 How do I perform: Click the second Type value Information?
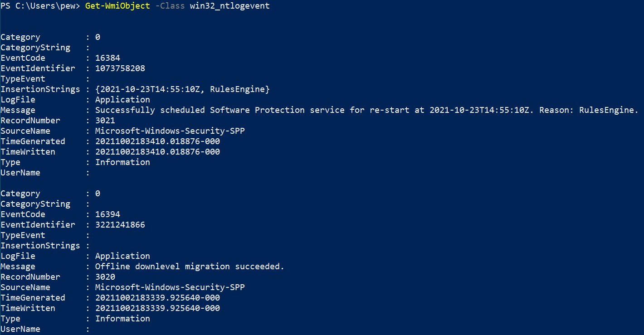(122, 319)
